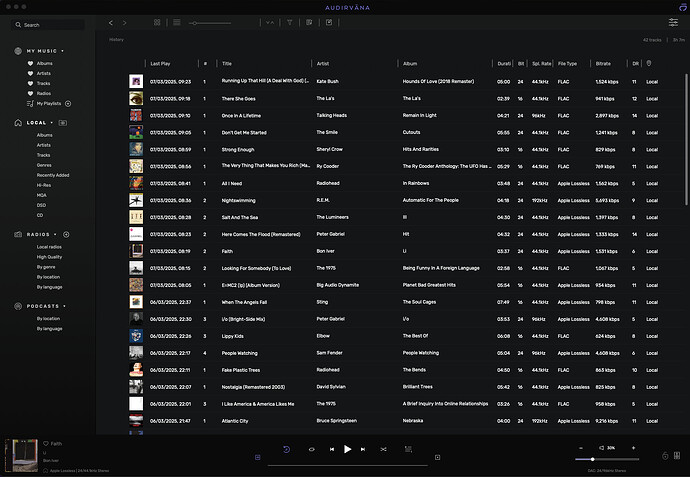
Task: Click the Audirvana logo icon at top right
Action: coord(683,7)
